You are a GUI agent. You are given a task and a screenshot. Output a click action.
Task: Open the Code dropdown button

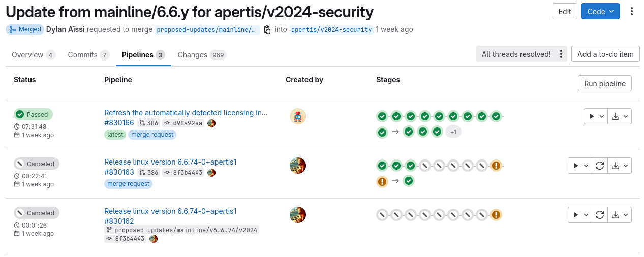pyautogui.click(x=600, y=12)
